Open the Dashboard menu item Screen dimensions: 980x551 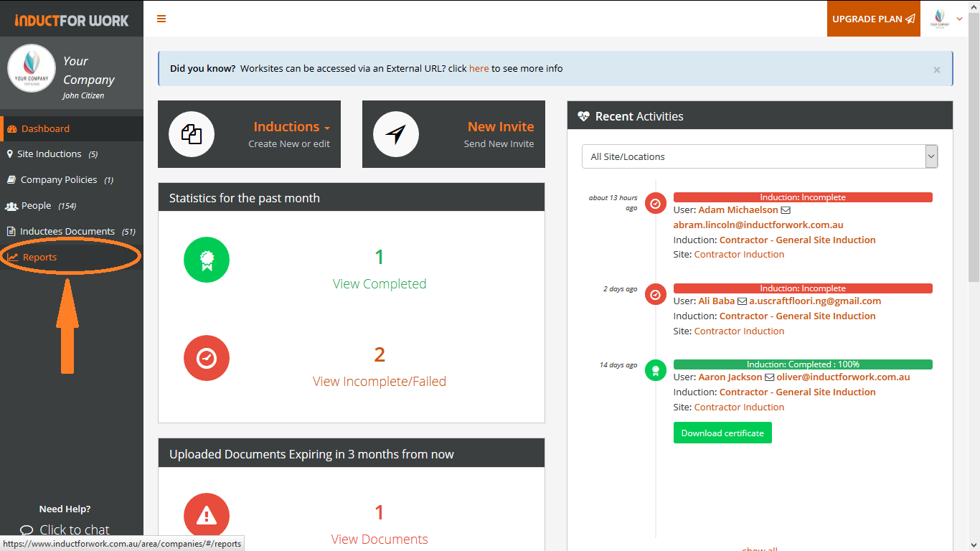72,129
